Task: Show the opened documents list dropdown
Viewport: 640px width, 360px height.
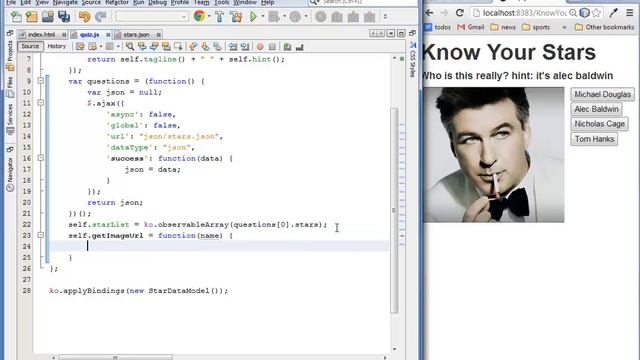Action: (391, 33)
